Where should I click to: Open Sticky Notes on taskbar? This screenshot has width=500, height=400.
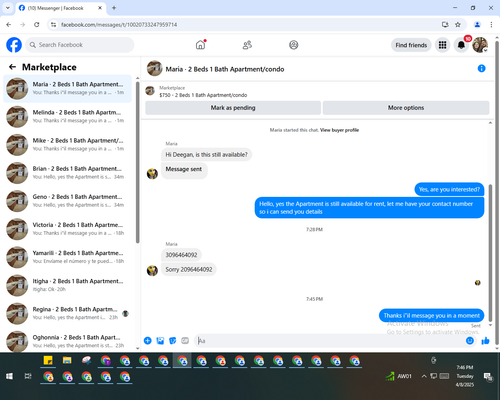click(x=48, y=360)
